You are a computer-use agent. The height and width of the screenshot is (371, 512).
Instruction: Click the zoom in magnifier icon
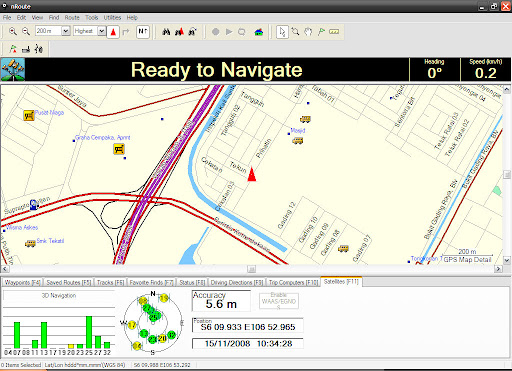13,31
